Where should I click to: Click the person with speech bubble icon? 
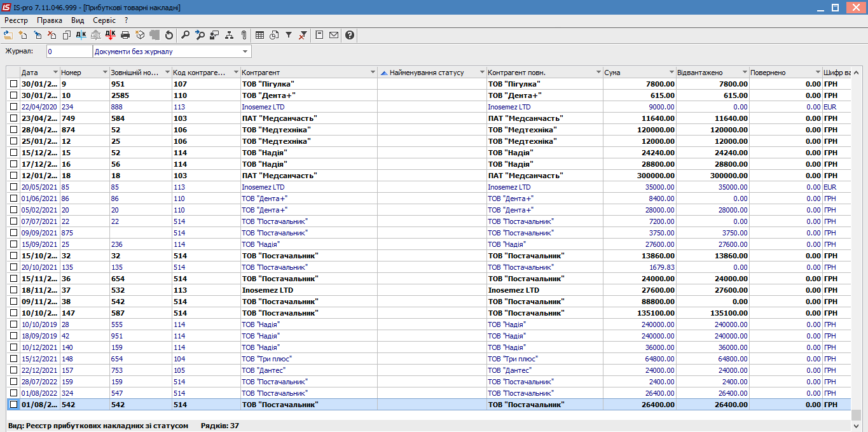pos(214,35)
